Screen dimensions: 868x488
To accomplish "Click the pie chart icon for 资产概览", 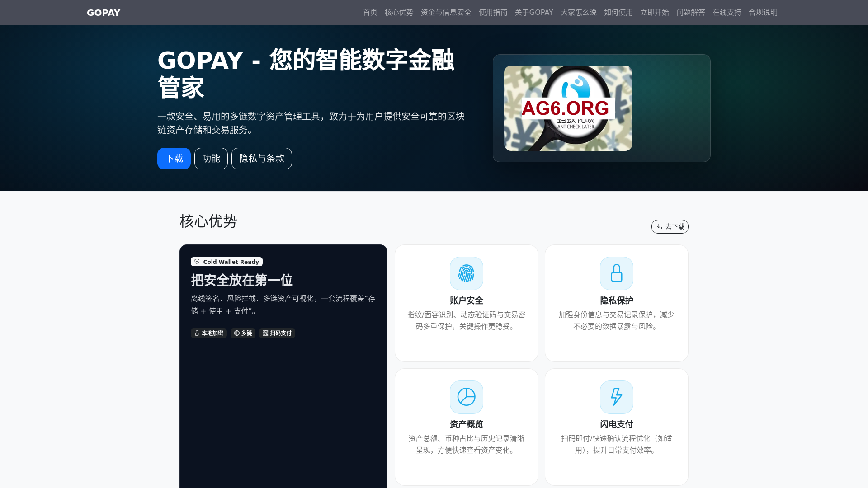I will pos(466,397).
